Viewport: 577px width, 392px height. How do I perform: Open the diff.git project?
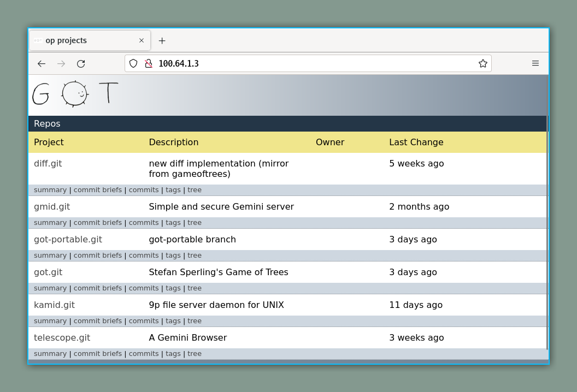(48, 164)
